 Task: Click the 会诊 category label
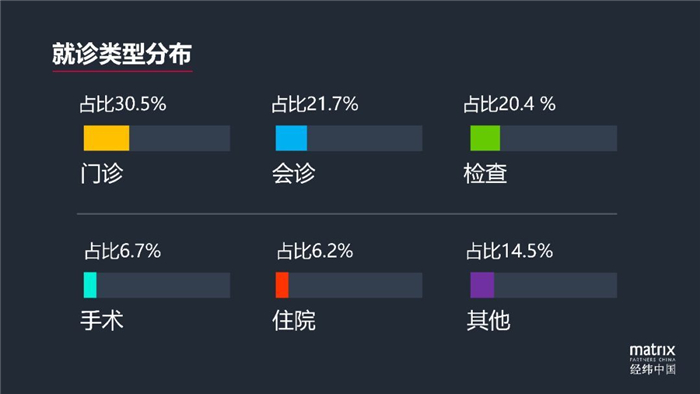(x=294, y=173)
